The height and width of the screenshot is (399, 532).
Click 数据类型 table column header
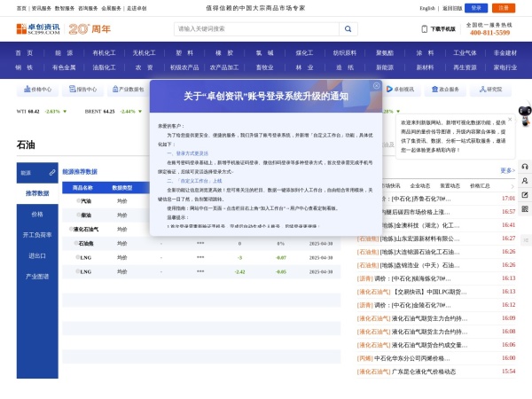click(x=122, y=188)
